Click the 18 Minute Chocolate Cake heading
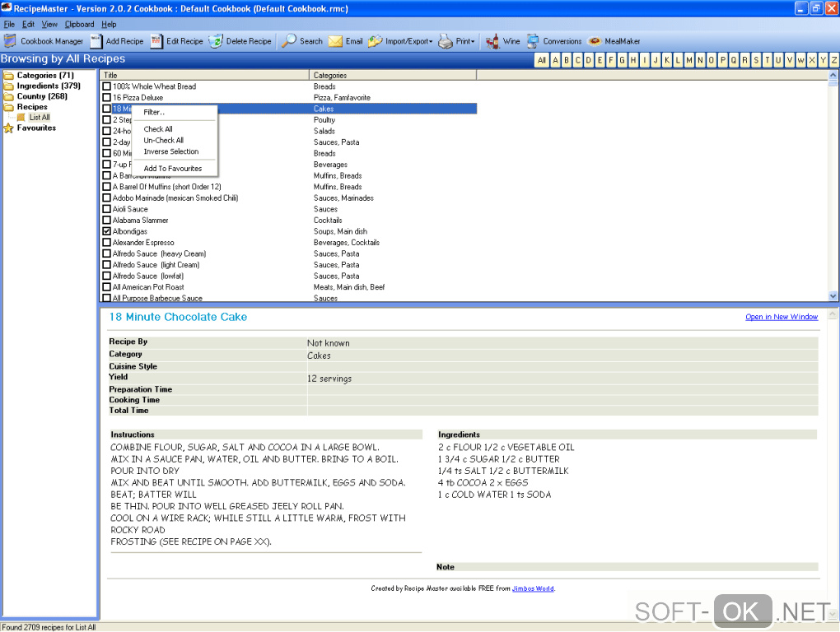840x632 pixels. (x=178, y=317)
